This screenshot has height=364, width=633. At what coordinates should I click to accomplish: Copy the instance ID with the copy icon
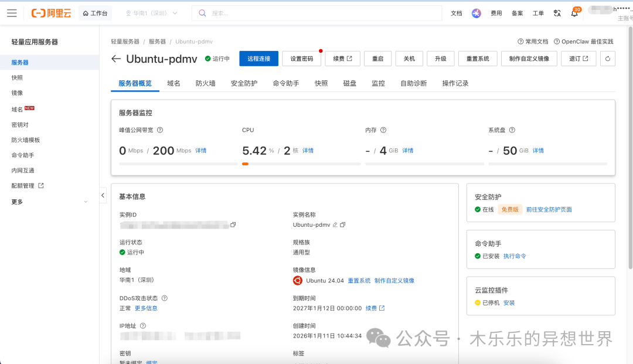[233, 224]
